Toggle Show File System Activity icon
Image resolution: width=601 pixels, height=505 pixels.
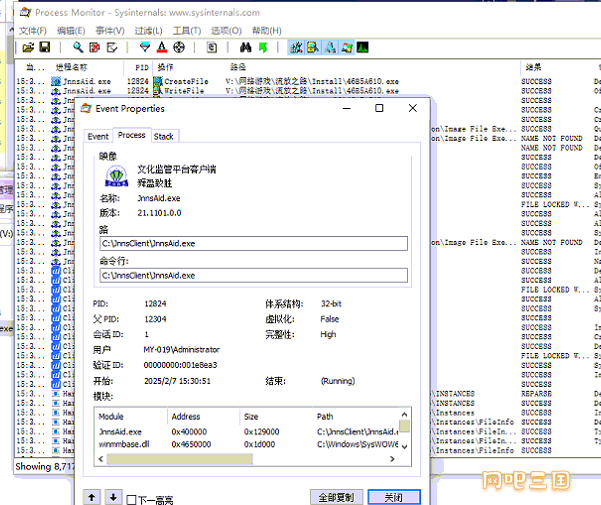pyautogui.click(x=313, y=48)
